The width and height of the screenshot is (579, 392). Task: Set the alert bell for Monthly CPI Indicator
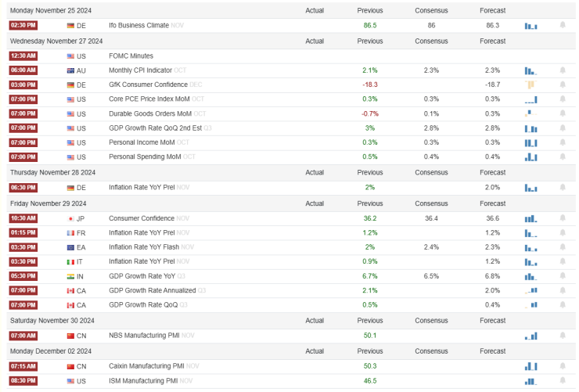pyautogui.click(x=563, y=70)
